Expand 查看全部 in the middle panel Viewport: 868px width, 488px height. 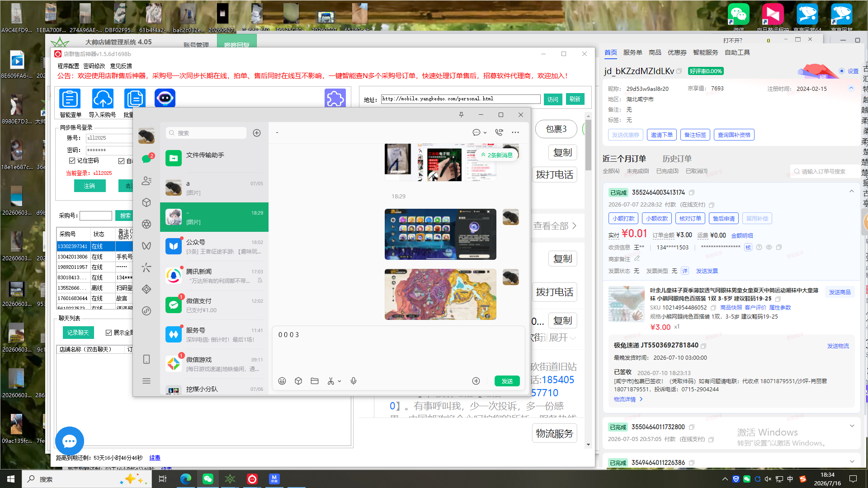tap(555, 225)
